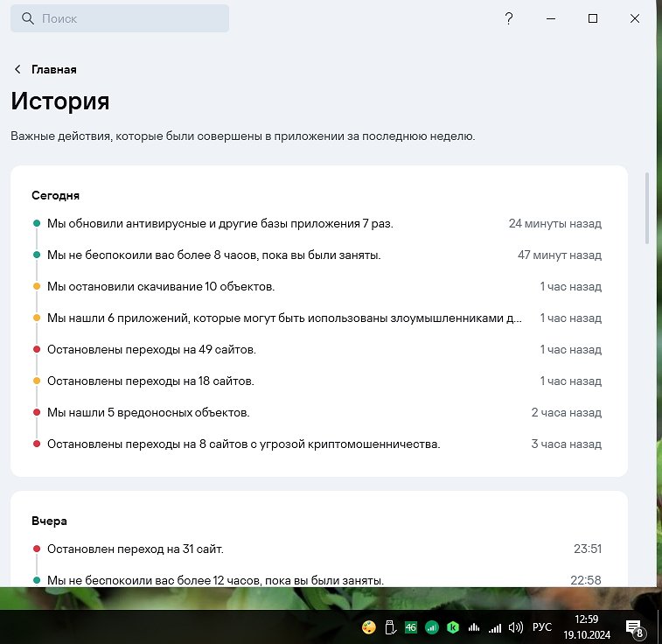
Task: Select entry about stopped downloading 10 объектов
Action: pyautogui.click(x=161, y=287)
